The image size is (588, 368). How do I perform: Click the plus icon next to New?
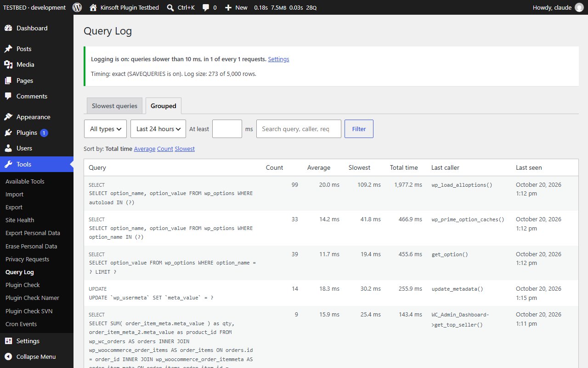click(x=228, y=7)
